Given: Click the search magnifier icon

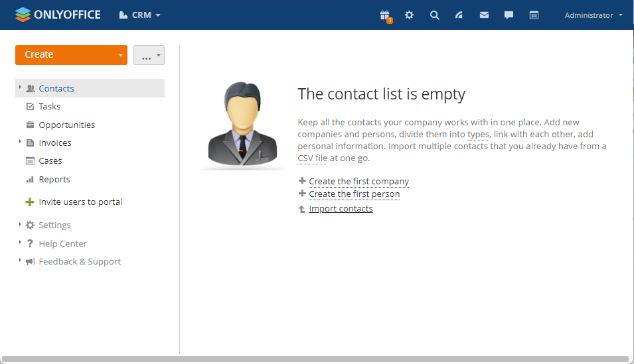Looking at the screenshot, I should click(434, 15).
